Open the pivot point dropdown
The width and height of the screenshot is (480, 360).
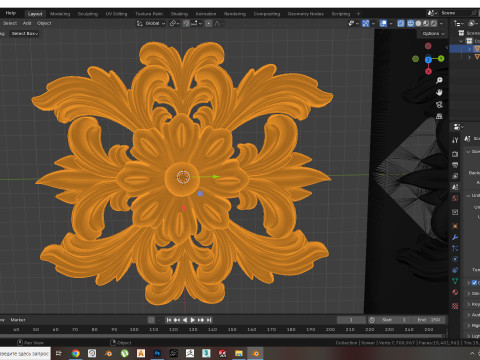point(174,23)
